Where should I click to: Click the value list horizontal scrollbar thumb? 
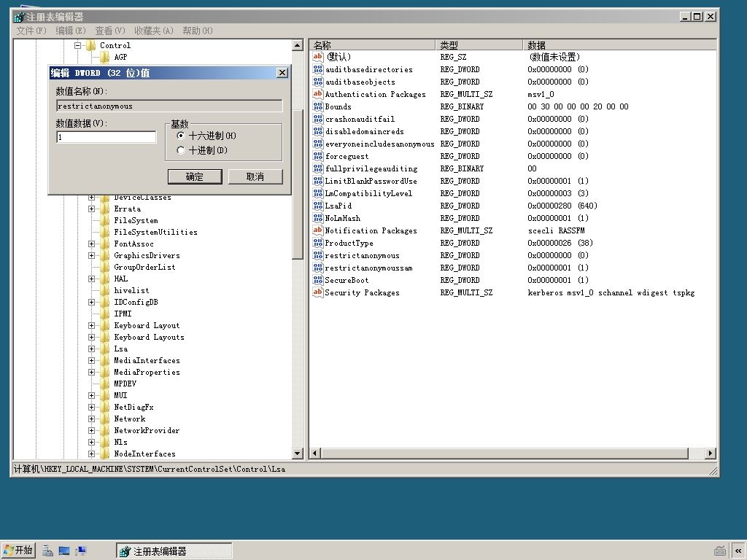click(504, 454)
